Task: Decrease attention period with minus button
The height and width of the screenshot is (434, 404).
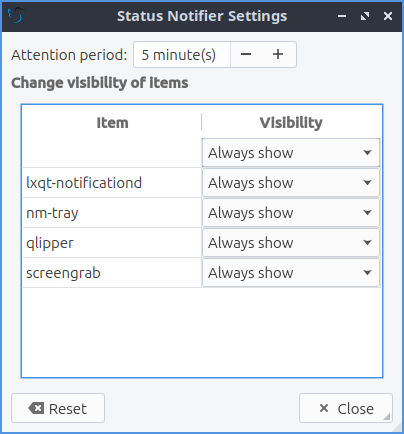Action: [246, 55]
